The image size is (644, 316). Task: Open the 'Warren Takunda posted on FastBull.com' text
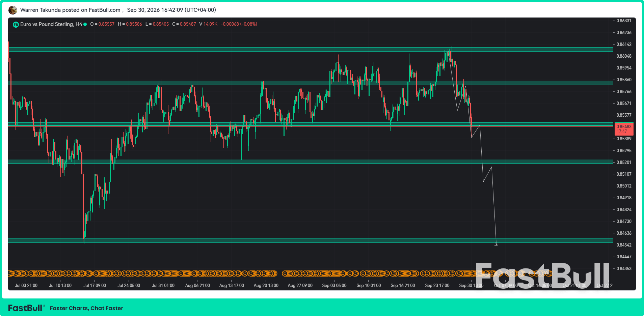[70, 10]
